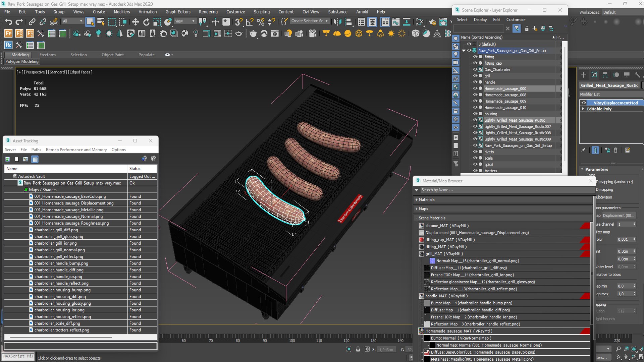
Task: Toggle eye of VRayDisplacementMod modifier
Action: (x=584, y=103)
